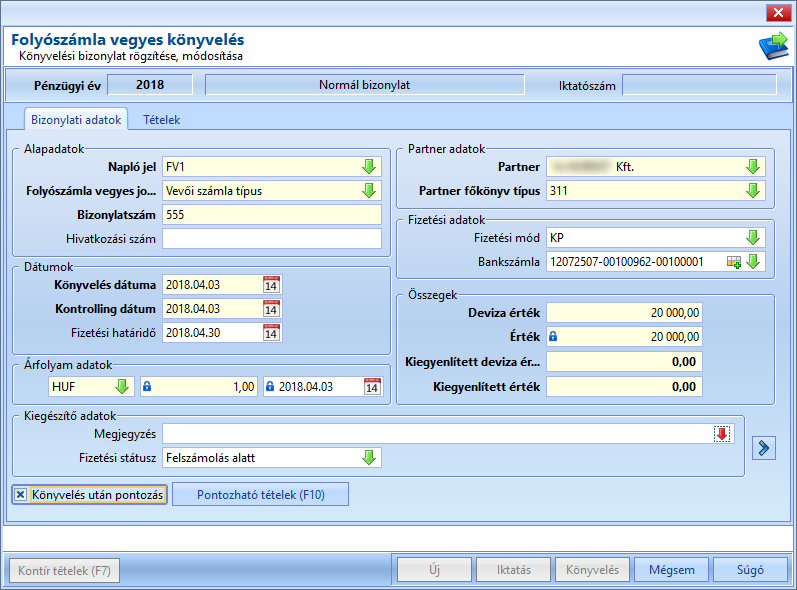Click the add bank account icon
Viewport: 797px width, 590px height.
(x=734, y=262)
